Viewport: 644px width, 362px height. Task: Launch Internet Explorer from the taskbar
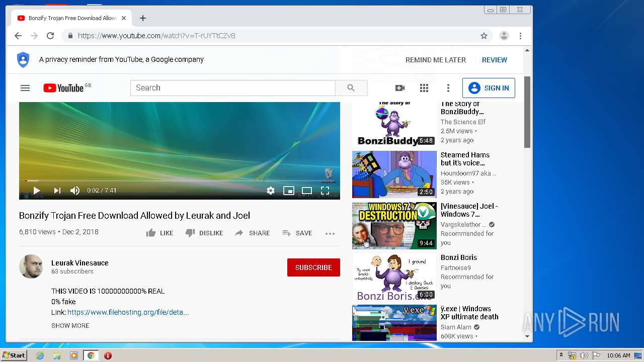pos(40,355)
